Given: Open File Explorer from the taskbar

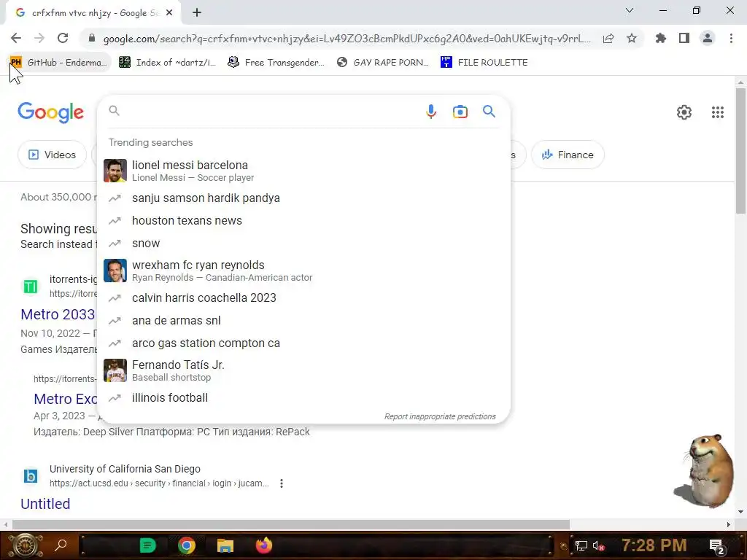Looking at the screenshot, I should click(x=225, y=545).
